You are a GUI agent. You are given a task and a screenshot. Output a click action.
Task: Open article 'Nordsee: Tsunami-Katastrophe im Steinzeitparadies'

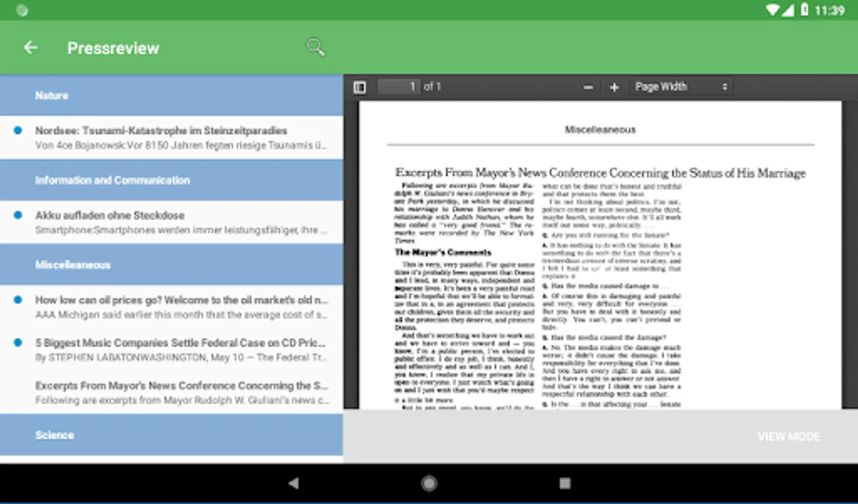coord(171,138)
